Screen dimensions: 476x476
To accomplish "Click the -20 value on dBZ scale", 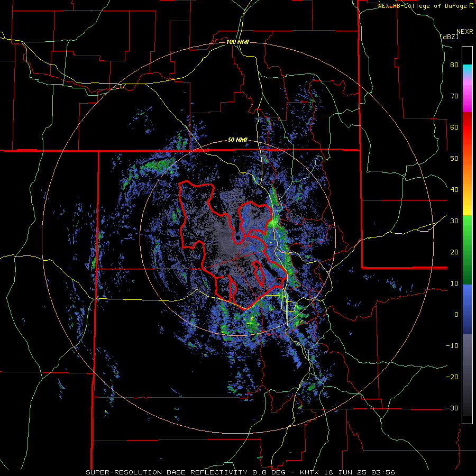I will click(x=452, y=377).
